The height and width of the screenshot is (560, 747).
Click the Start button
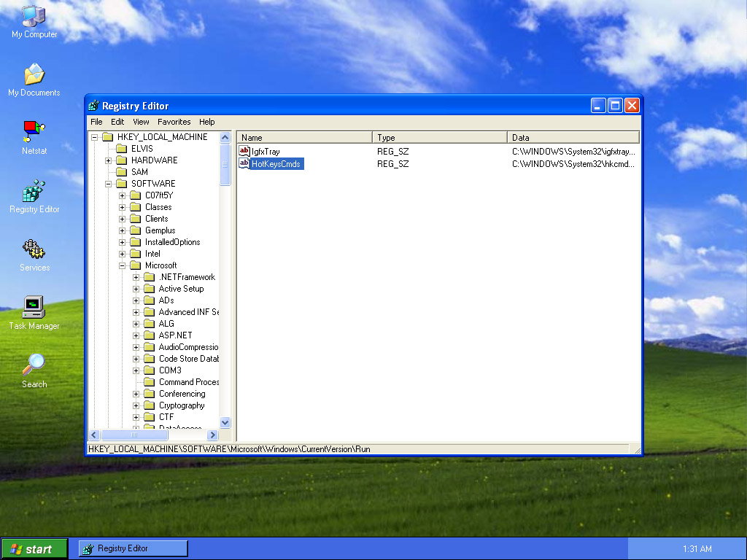(x=34, y=549)
